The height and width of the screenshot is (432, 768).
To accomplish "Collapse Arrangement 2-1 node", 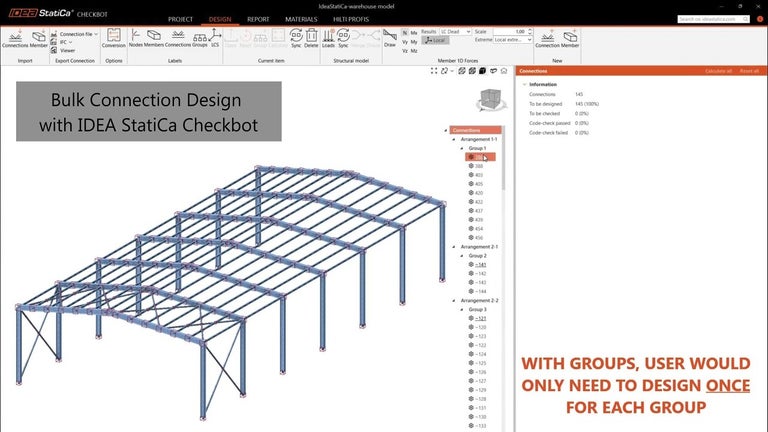I will click(x=454, y=247).
